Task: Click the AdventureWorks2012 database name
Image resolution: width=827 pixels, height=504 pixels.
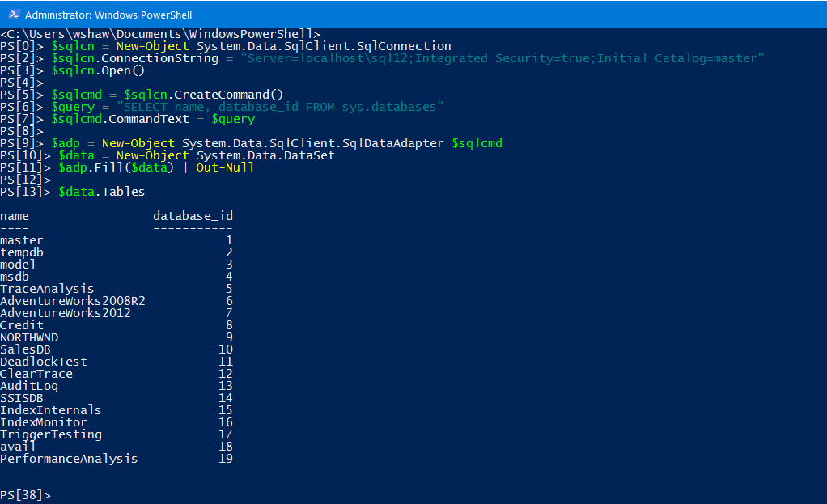Action: 66,313
